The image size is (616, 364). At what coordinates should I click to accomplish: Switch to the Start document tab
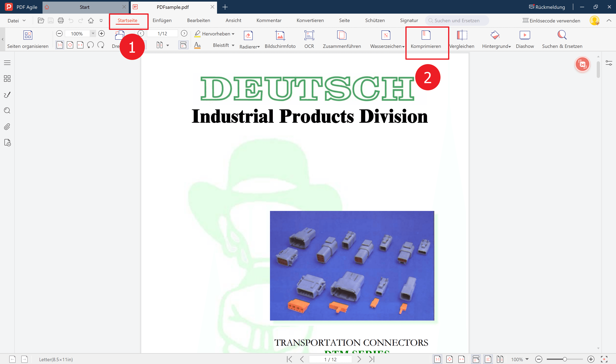click(84, 7)
